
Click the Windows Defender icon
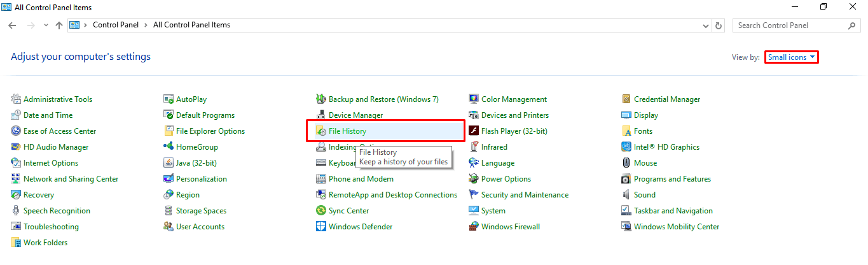(321, 227)
